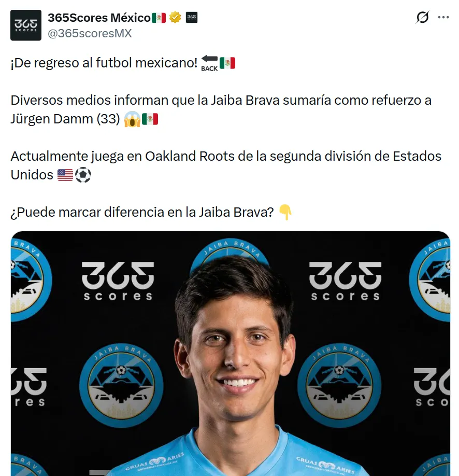Click the soccer ball emoji
The height and width of the screenshot is (476, 459).
click(x=83, y=175)
